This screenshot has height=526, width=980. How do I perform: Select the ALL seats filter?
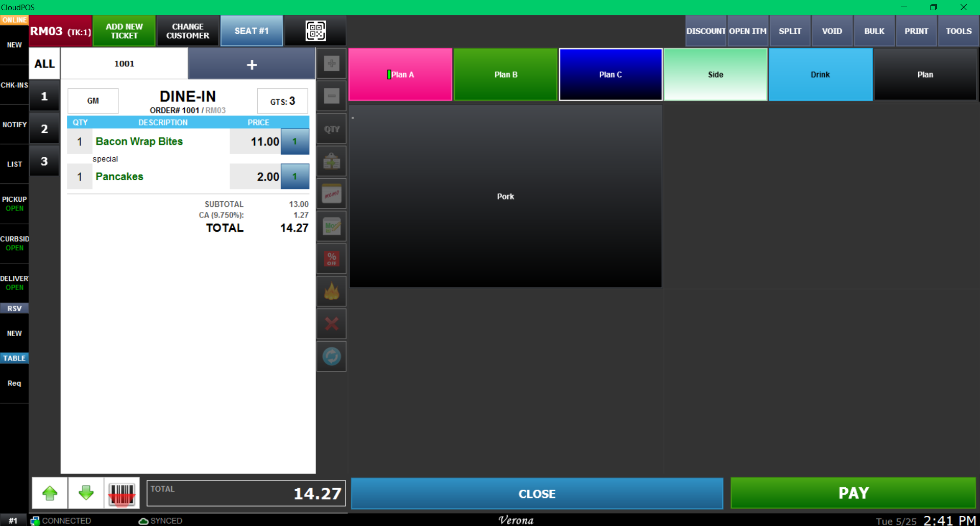(44, 64)
